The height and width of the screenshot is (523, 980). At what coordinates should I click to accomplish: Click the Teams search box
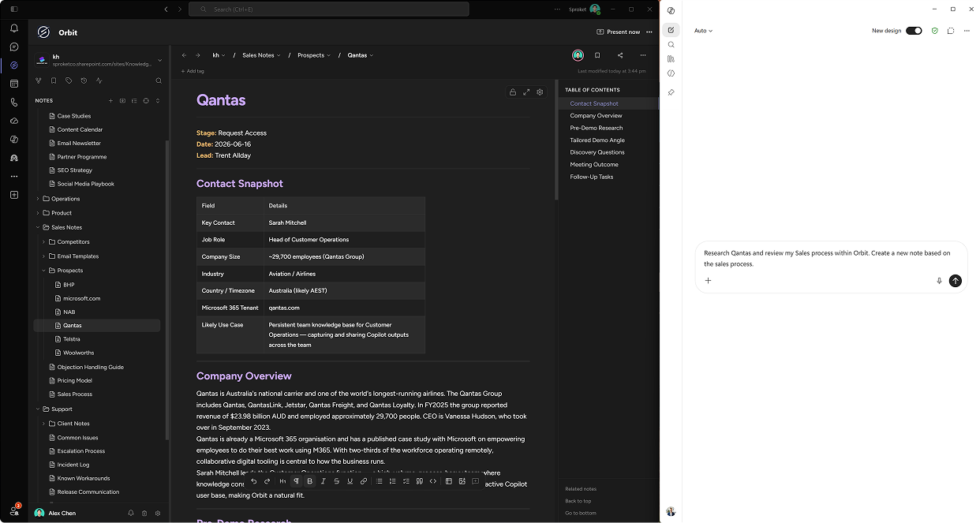(329, 9)
